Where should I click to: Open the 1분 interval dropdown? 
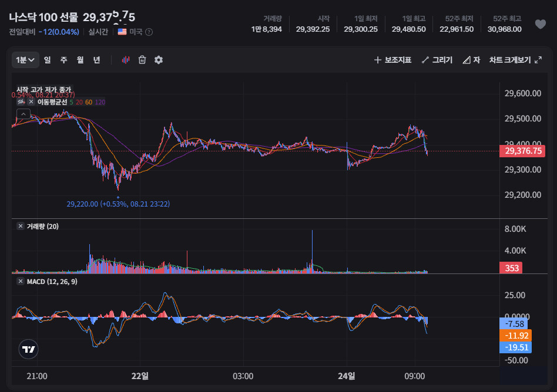point(25,60)
